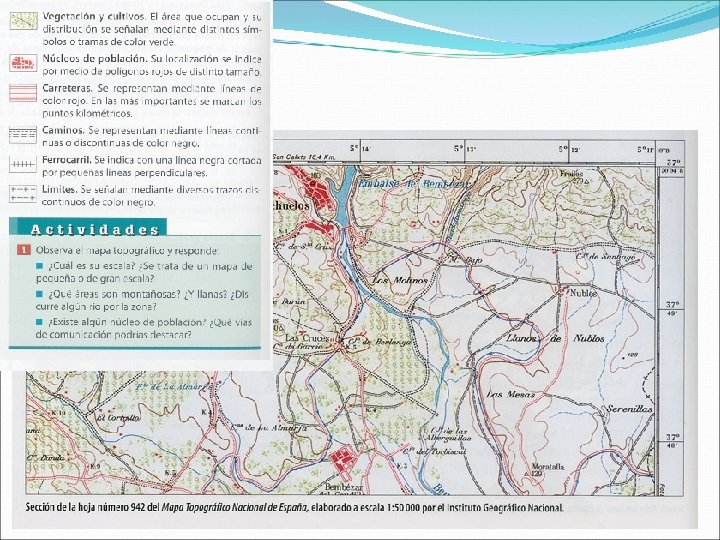Click the 'Bembézar' town label at the map bottom
This screenshot has width=720, height=540.
[344, 487]
